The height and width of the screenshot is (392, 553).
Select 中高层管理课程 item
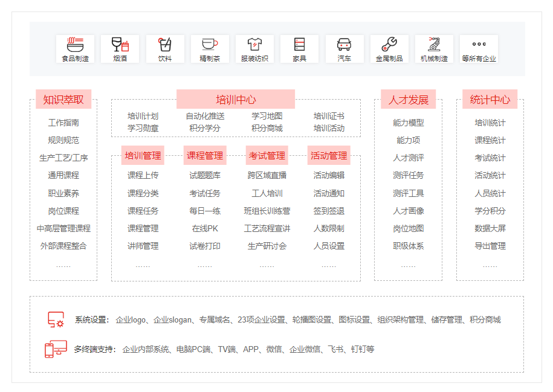click(x=63, y=228)
